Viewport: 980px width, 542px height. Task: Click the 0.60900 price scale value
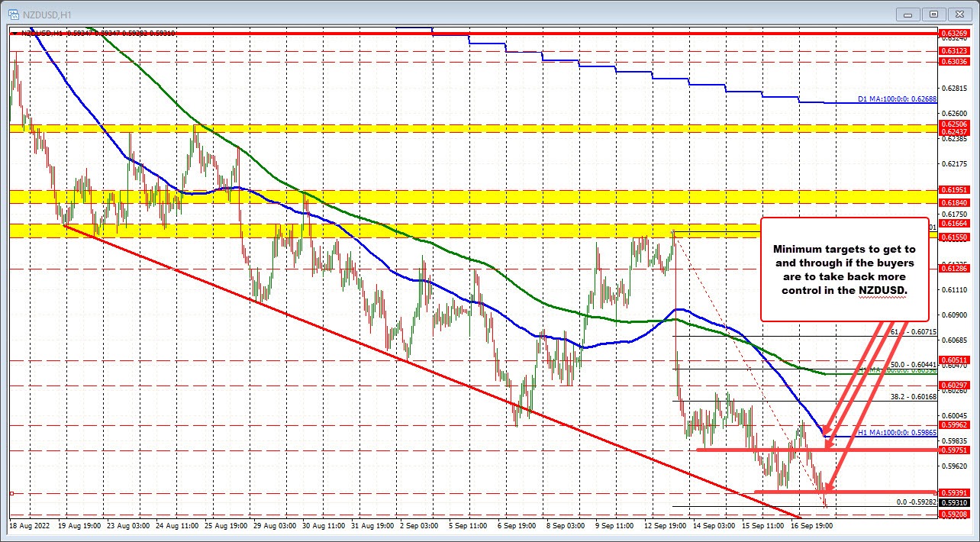[955, 315]
